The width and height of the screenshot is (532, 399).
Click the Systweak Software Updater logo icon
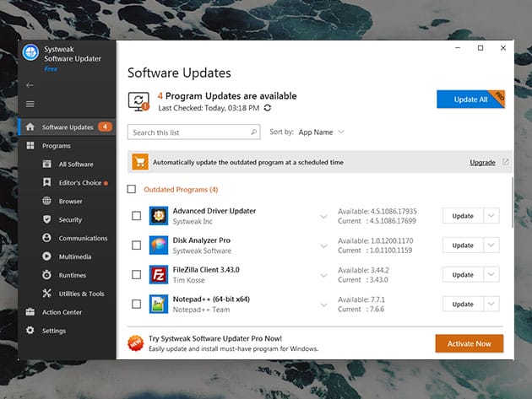(30, 52)
